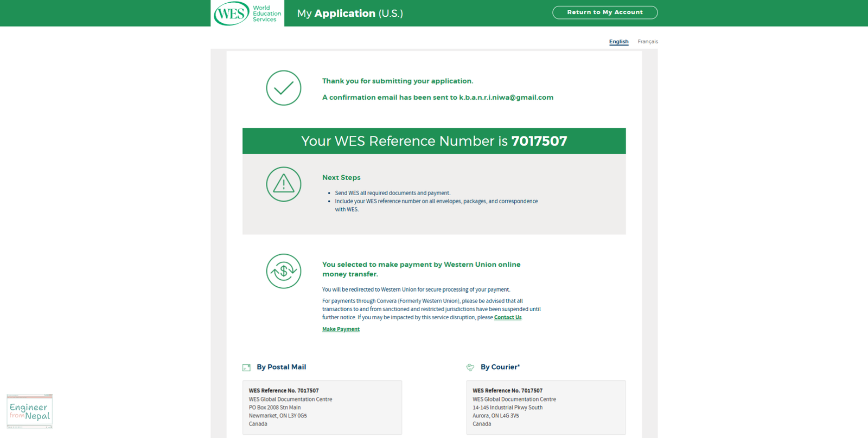
Task: Click the By Postal Mail envelope icon
Action: pyautogui.click(x=246, y=368)
